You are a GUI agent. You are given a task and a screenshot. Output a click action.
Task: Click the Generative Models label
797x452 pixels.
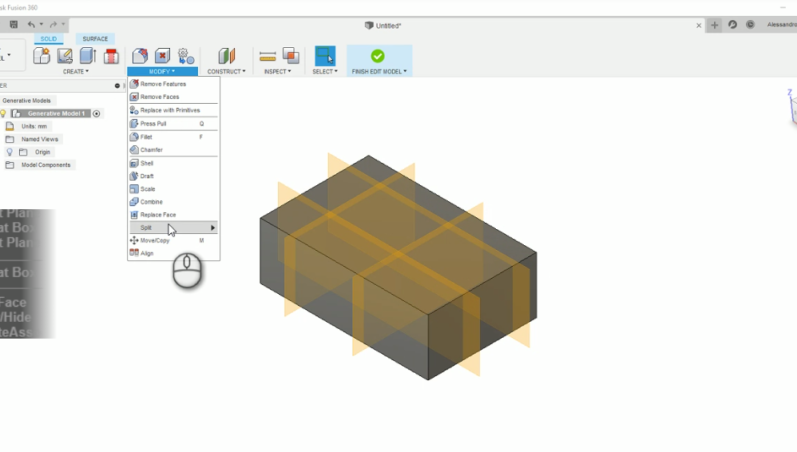pyautogui.click(x=26, y=101)
